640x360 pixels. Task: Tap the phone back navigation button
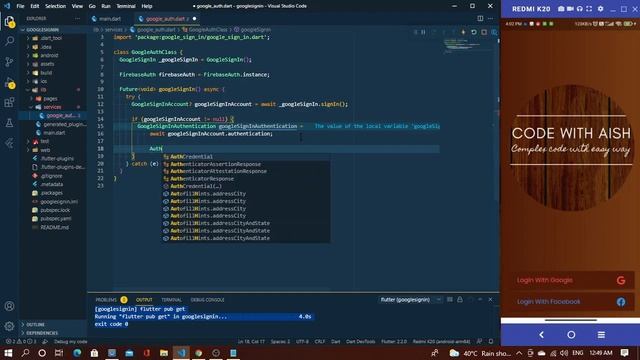tap(542, 335)
